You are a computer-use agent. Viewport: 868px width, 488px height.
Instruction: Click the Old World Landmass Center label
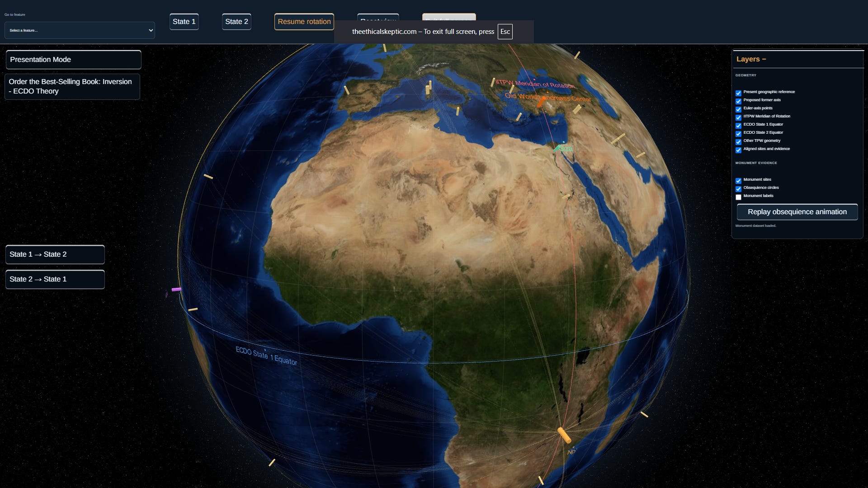click(548, 97)
